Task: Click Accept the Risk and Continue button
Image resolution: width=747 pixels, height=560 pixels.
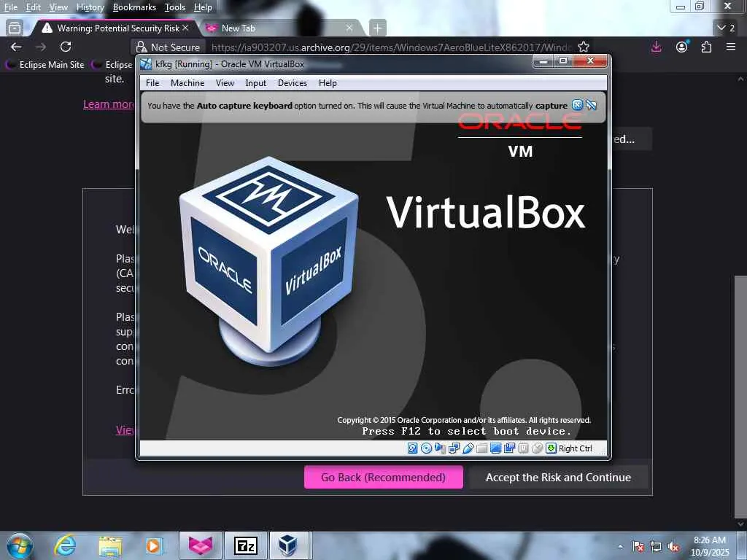Action: [x=558, y=477]
